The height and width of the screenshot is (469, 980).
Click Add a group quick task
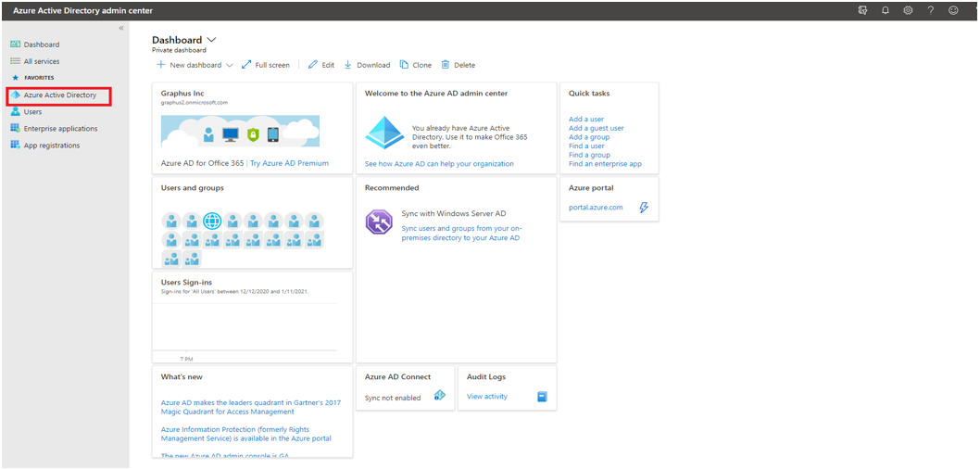[x=589, y=137]
